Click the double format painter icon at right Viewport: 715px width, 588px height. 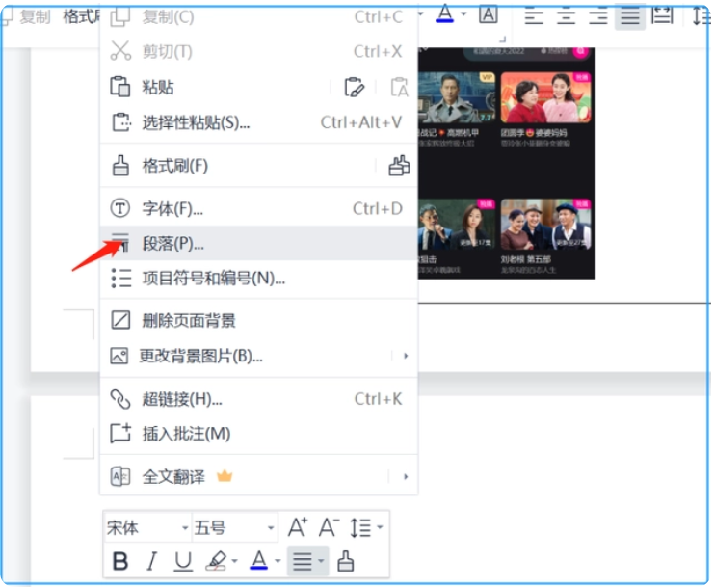(x=399, y=166)
